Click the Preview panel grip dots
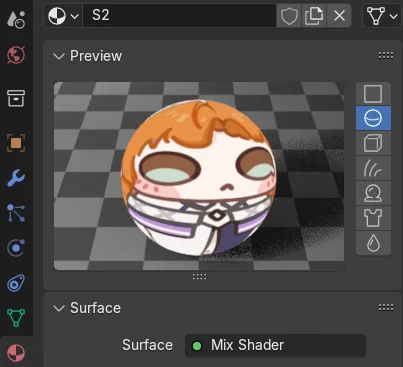403x367 pixels. click(x=386, y=56)
